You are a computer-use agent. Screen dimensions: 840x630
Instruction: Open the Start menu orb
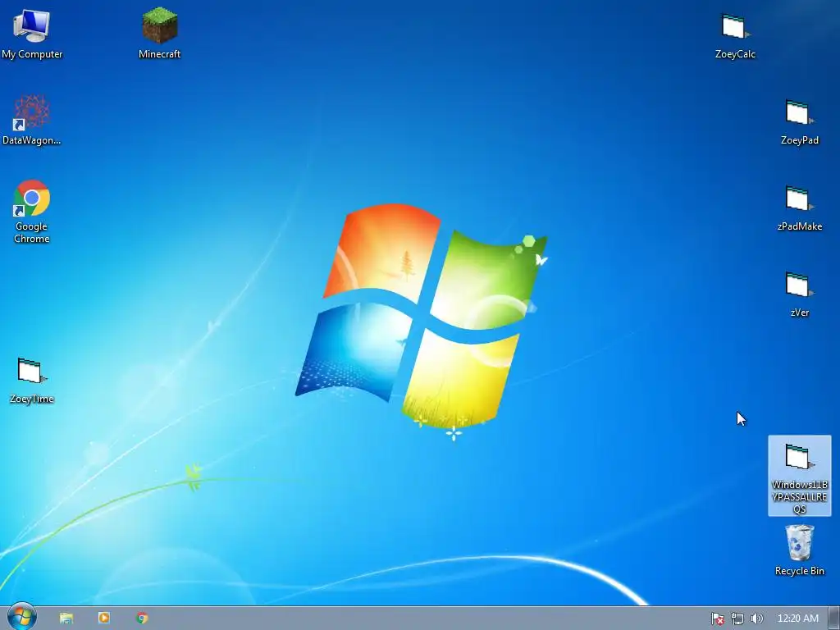click(22, 616)
